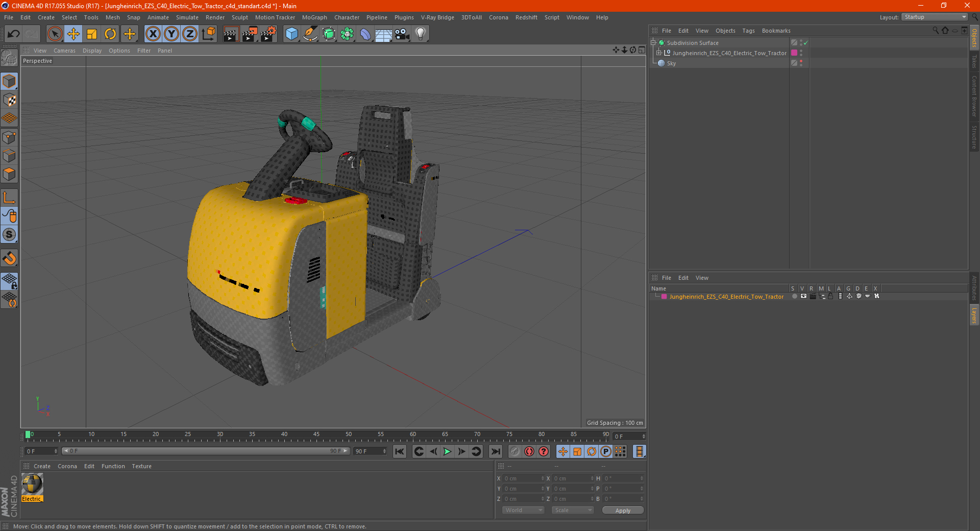This screenshot has width=980, height=531.
Task: Switch coordinate system icon
Action: (x=208, y=34)
